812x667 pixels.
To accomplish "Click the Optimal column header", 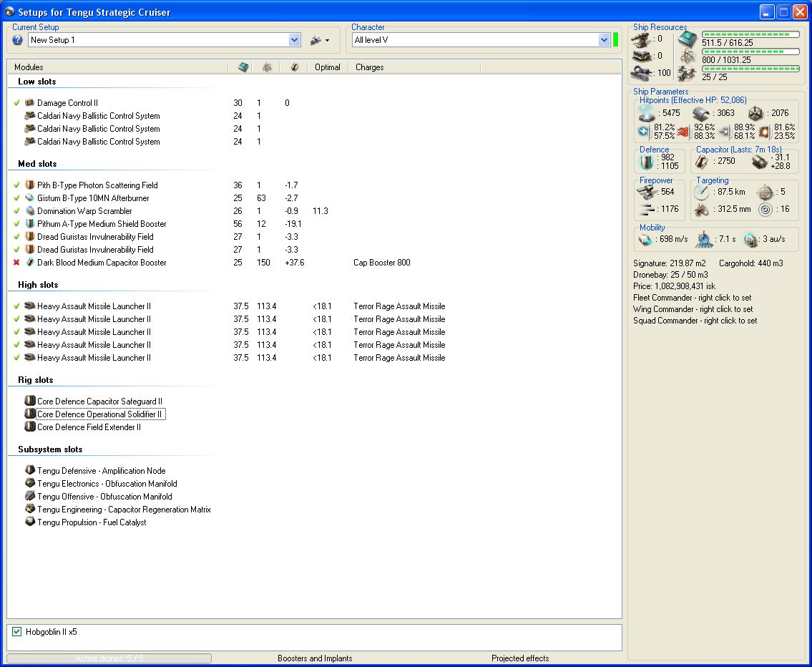I will (328, 67).
